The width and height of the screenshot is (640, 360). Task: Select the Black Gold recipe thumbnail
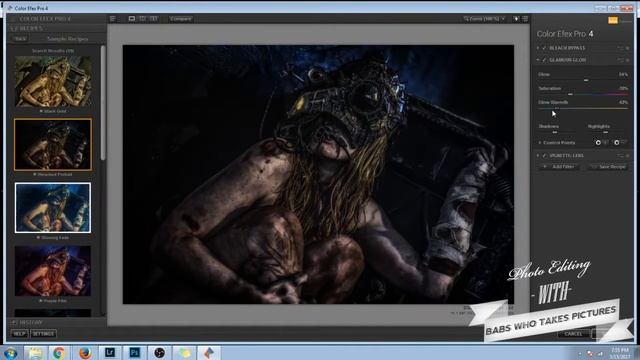[53, 82]
